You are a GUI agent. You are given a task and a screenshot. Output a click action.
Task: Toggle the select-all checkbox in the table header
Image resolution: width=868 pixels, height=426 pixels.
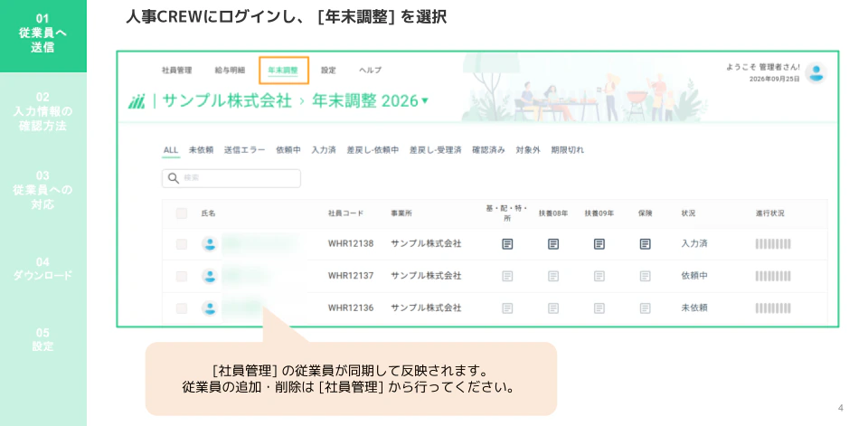[182, 213]
